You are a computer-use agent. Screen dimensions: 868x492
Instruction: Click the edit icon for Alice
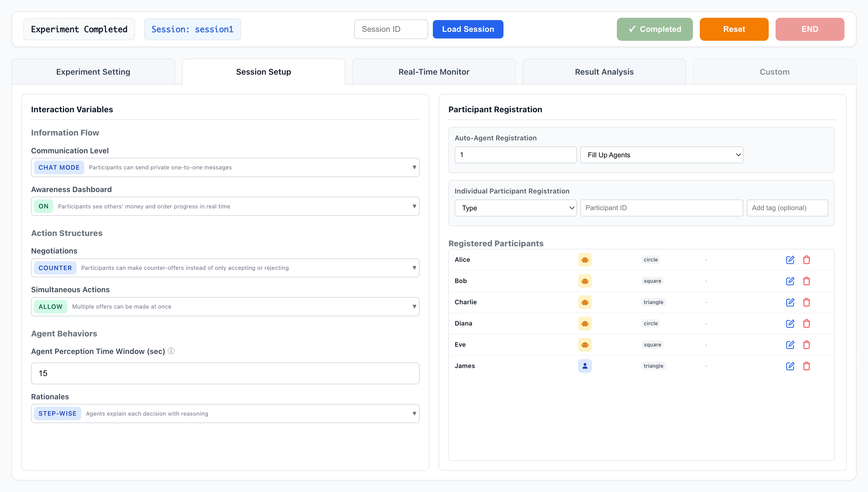click(x=790, y=260)
